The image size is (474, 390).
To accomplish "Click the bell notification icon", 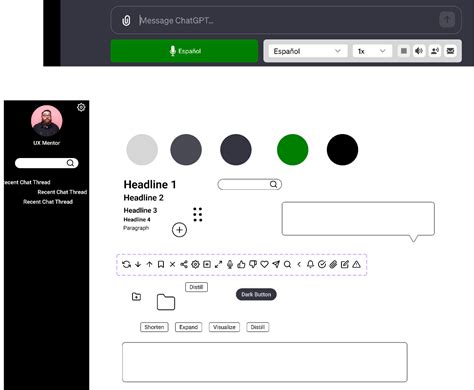I will click(310, 265).
